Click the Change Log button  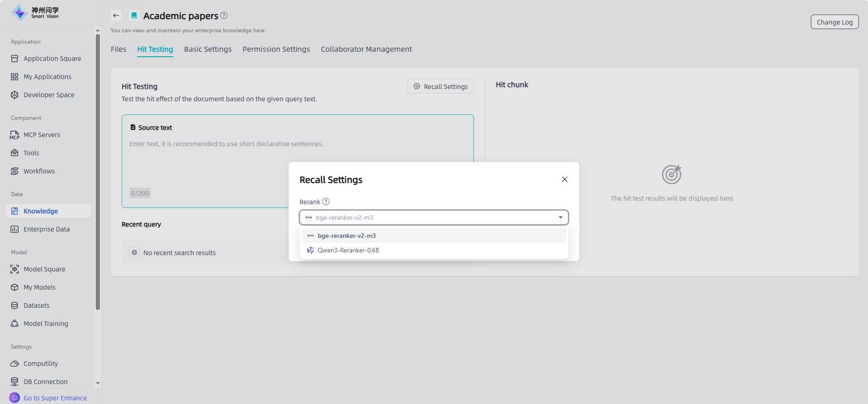pyautogui.click(x=834, y=22)
